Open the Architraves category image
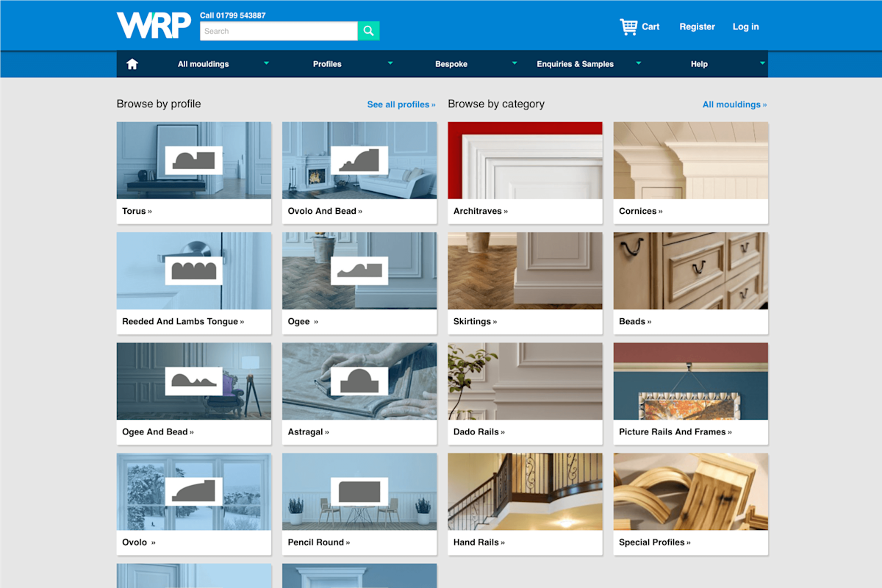 click(526, 160)
